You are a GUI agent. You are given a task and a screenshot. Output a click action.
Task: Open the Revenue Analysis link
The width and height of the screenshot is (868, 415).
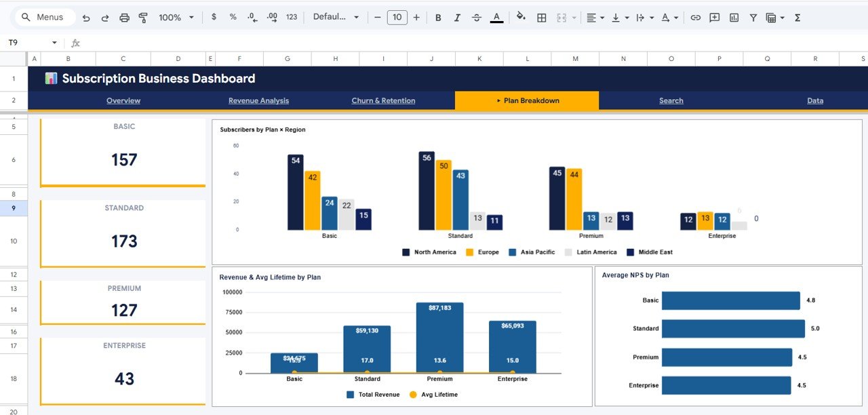coord(258,100)
